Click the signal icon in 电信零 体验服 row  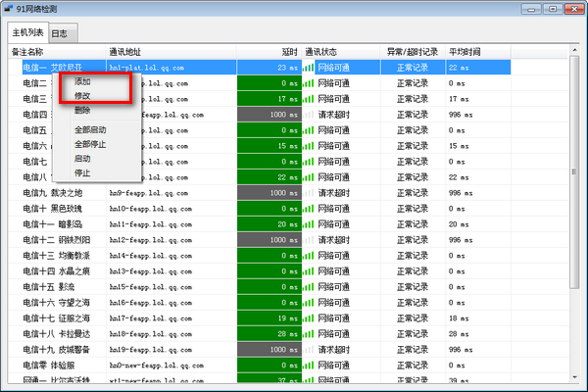coord(309,365)
